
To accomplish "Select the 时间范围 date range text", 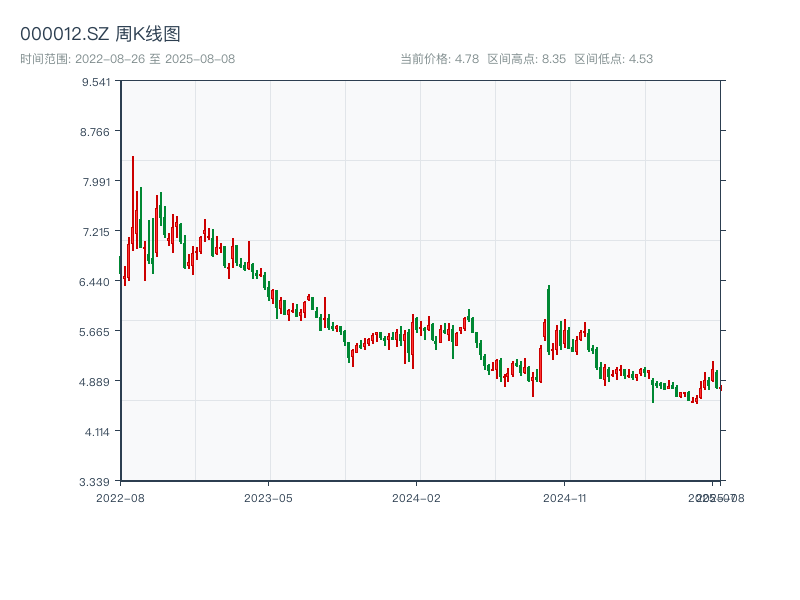I will pyautogui.click(x=127, y=59).
